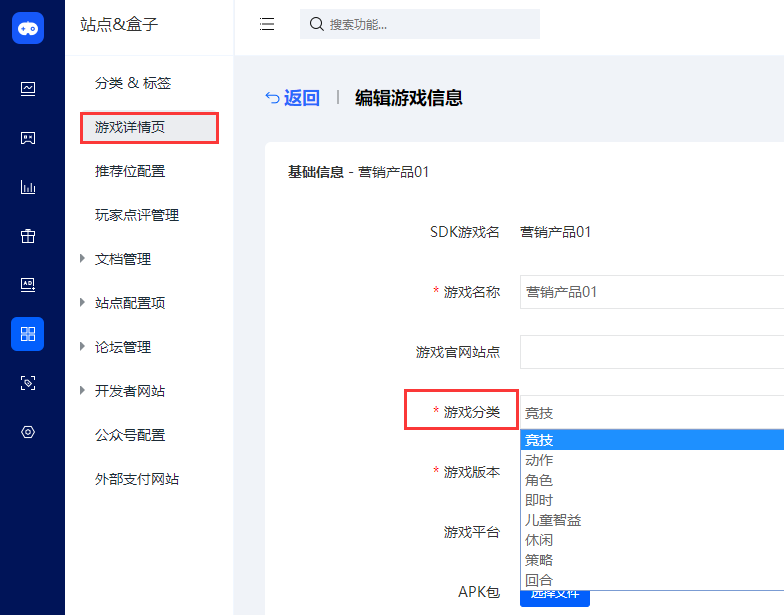Open the line chart dashboard sidebar icon
The width and height of the screenshot is (784, 615).
[28, 89]
